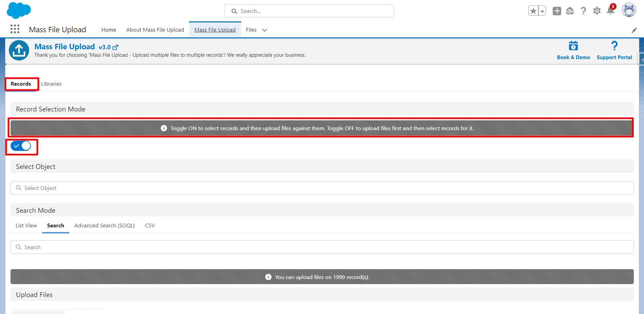
Task: Switch to the Libraries tab
Action: click(x=51, y=84)
